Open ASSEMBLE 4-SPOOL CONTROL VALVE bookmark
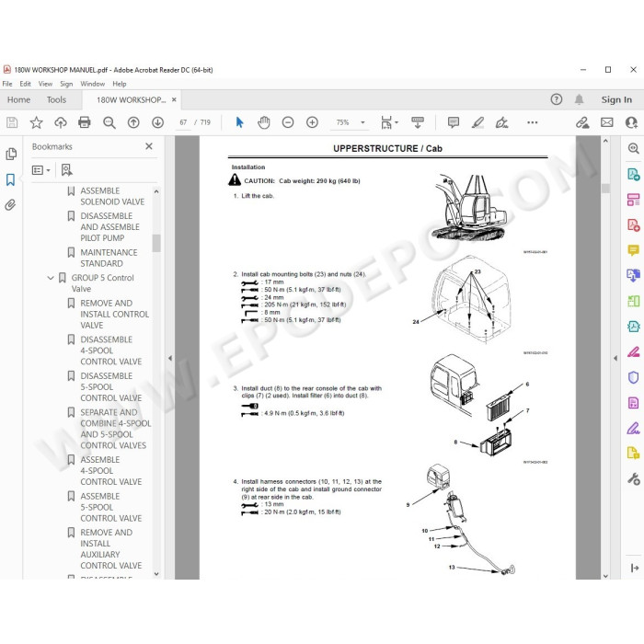This screenshot has width=644, height=644. [111, 471]
